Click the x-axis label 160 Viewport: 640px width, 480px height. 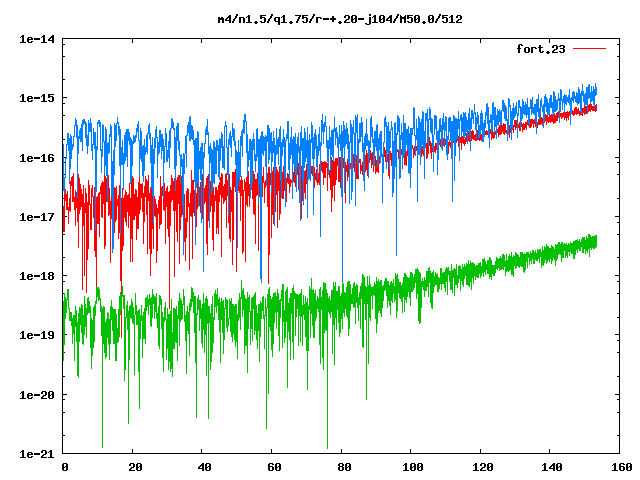(622, 467)
